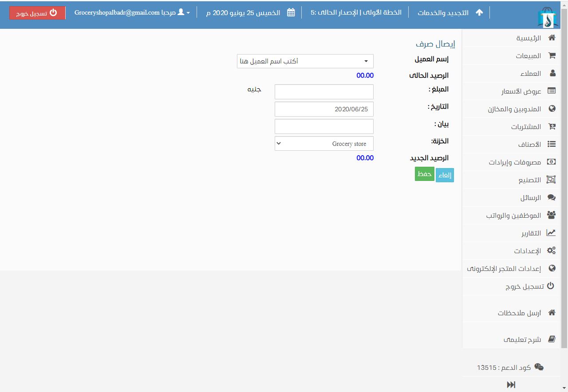Click into the المبلغ amount field

324,92
